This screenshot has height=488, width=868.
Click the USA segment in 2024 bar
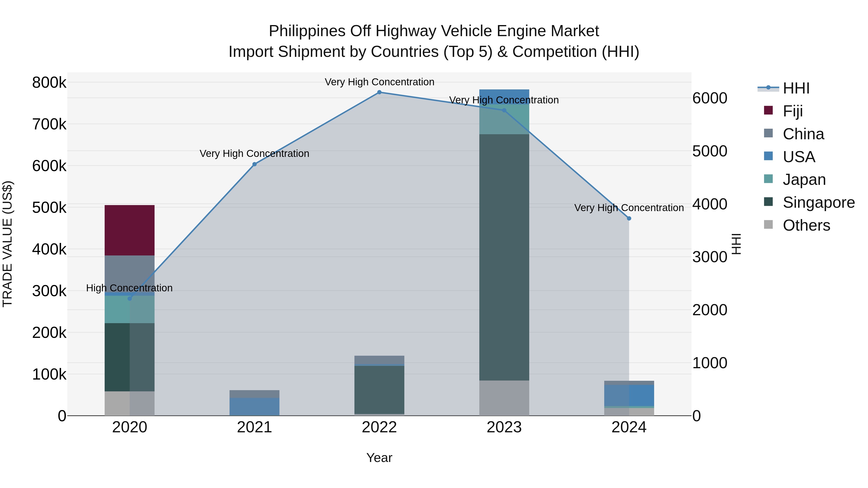click(x=629, y=395)
